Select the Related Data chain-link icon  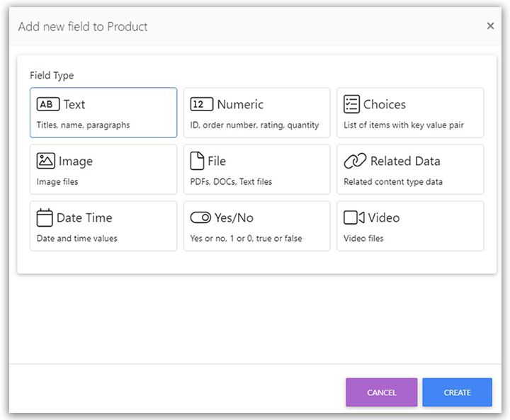pyautogui.click(x=355, y=161)
